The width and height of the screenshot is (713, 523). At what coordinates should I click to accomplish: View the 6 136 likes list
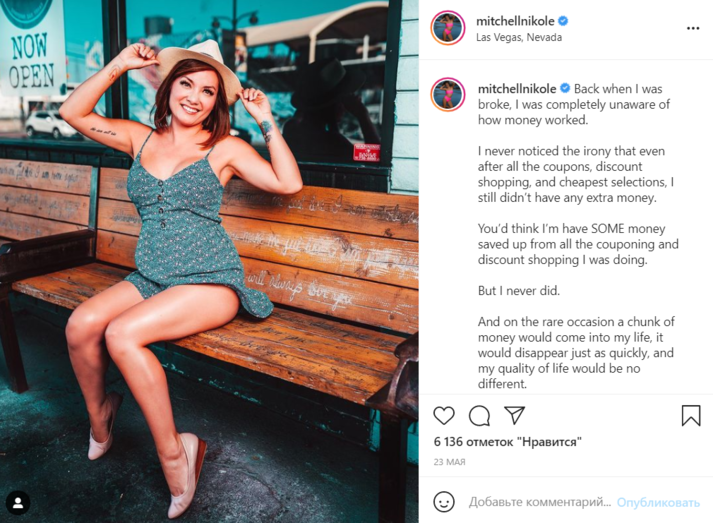pyautogui.click(x=507, y=441)
